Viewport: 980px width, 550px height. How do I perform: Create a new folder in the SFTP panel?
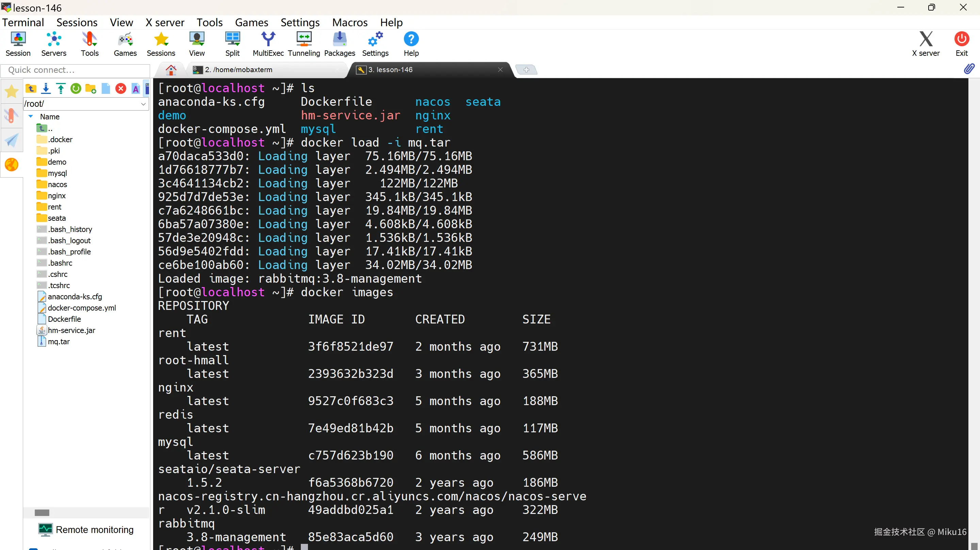91,89
